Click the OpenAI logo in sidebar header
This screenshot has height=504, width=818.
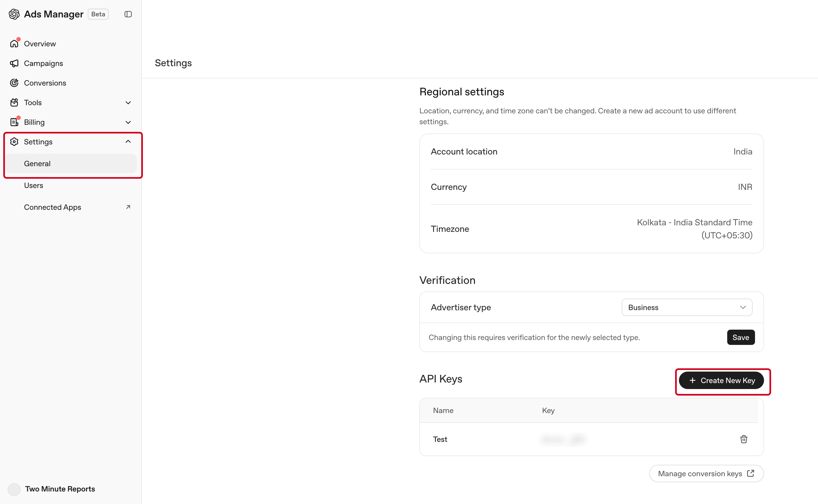[x=14, y=14]
